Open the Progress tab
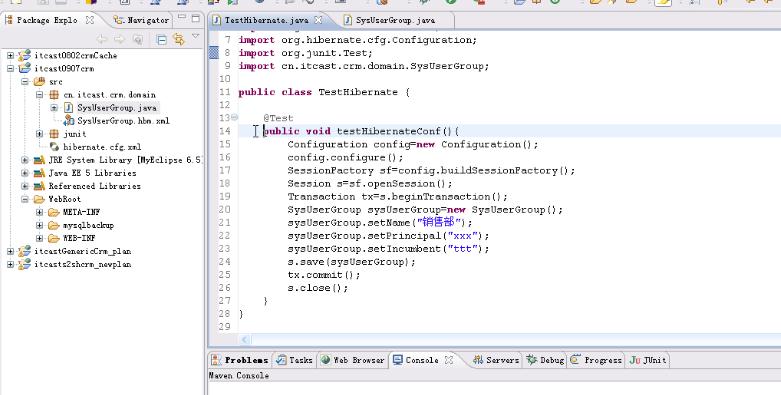Image resolution: width=781 pixels, height=395 pixels. click(597, 360)
